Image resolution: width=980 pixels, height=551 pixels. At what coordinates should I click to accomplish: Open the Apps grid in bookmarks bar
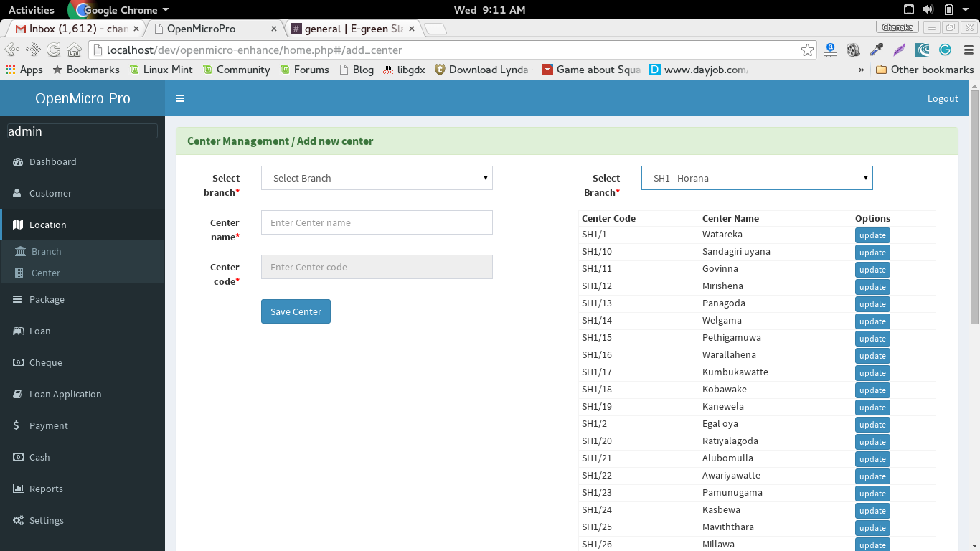coord(24,70)
